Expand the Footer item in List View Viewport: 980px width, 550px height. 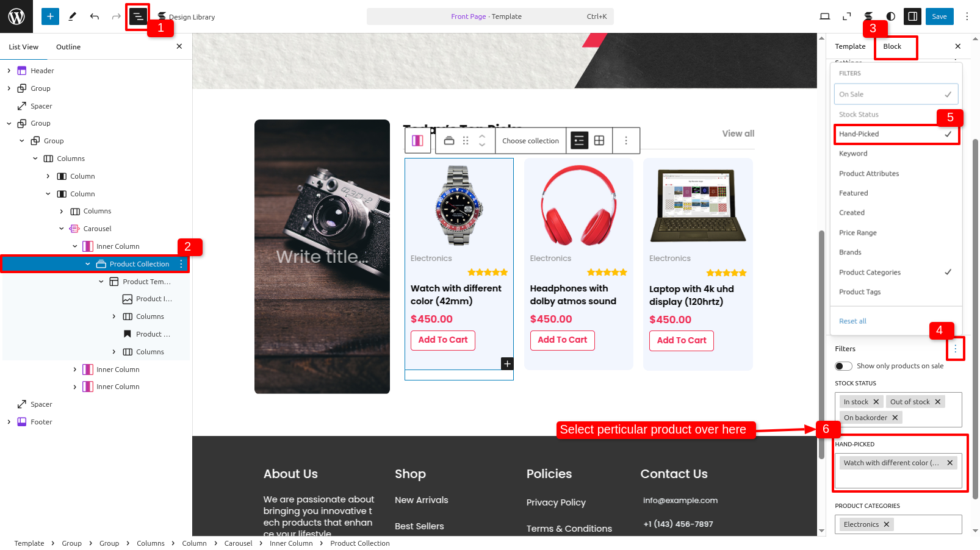click(9, 422)
